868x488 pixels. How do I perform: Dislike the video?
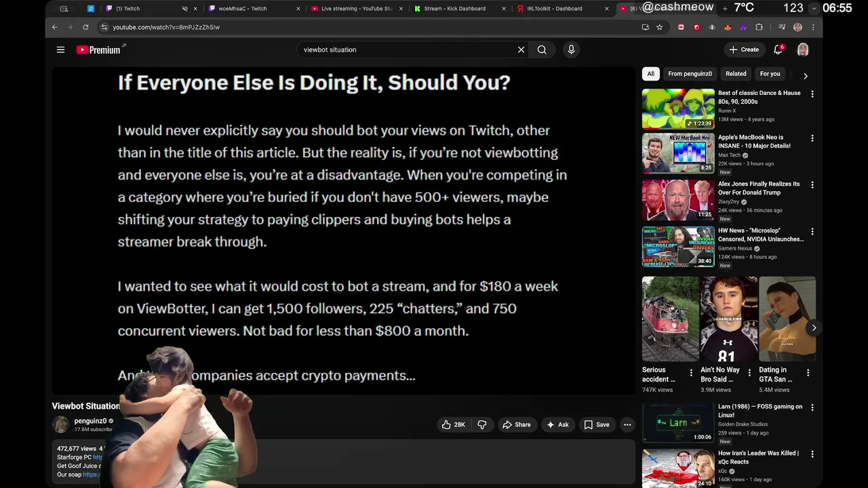tap(482, 424)
